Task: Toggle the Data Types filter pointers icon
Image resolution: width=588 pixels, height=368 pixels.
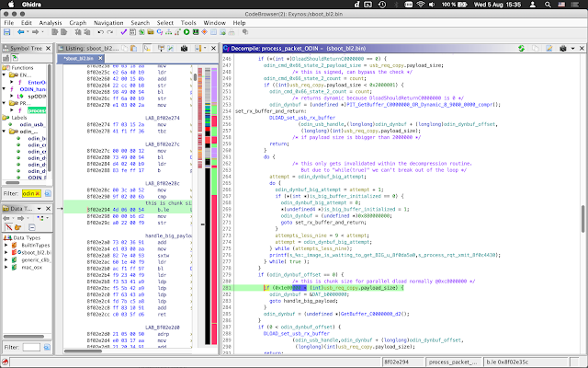Action: tap(17, 227)
